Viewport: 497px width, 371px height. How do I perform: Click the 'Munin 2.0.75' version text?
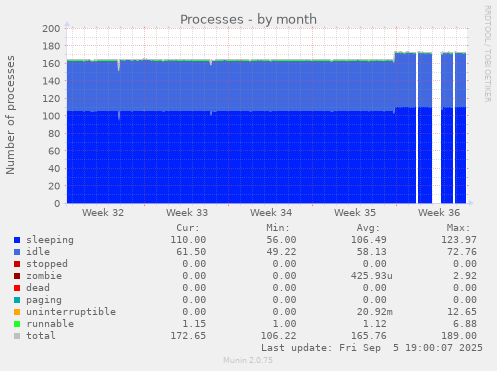pyautogui.click(x=248, y=360)
